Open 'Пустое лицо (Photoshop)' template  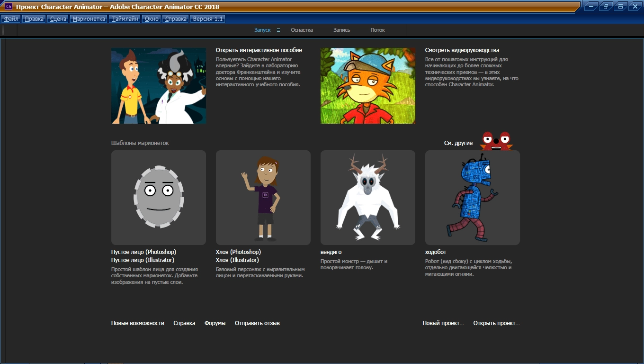click(x=143, y=252)
